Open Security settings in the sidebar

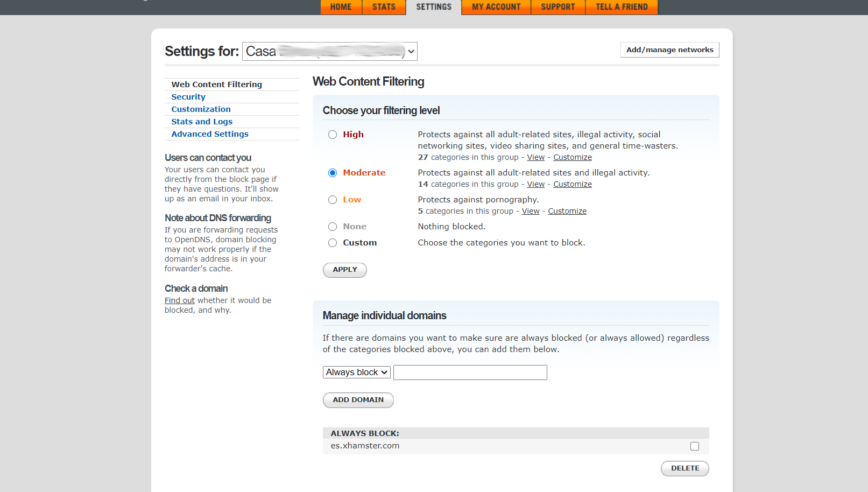click(188, 97)
